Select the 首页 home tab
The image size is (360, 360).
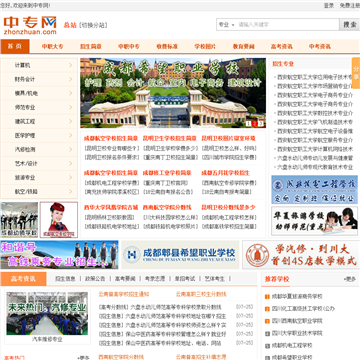click(15, 46)
